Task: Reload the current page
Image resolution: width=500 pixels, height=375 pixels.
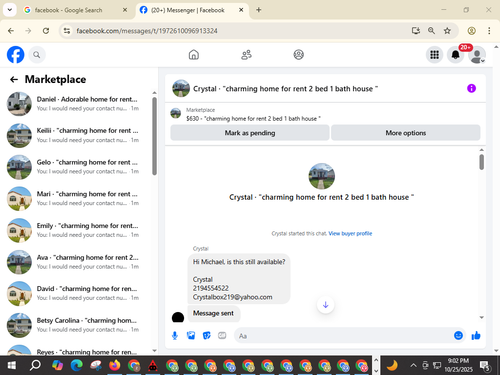Action: coord(46,31)
